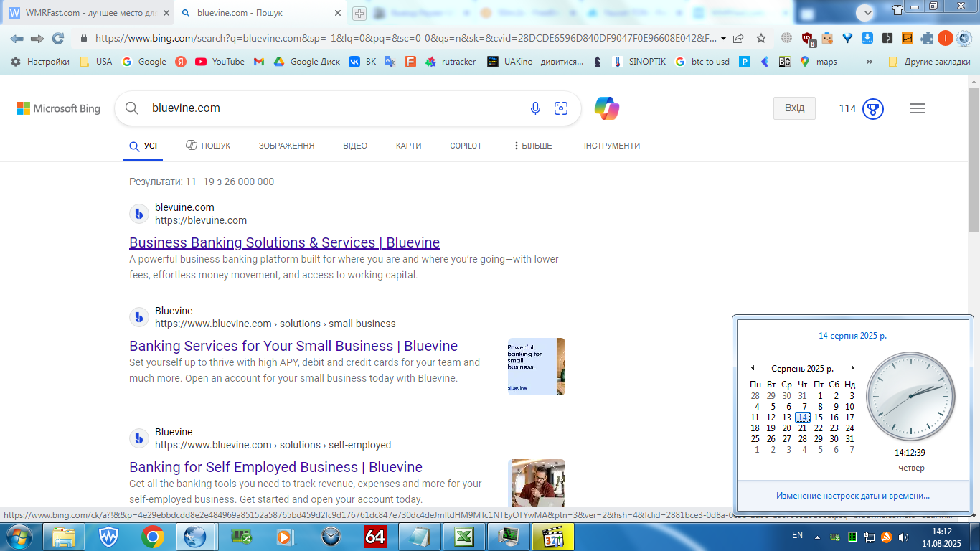Click the Powerful banking thumbnail image
The width and height of the screenshot is (980, 551).
[x=537, y=367]
